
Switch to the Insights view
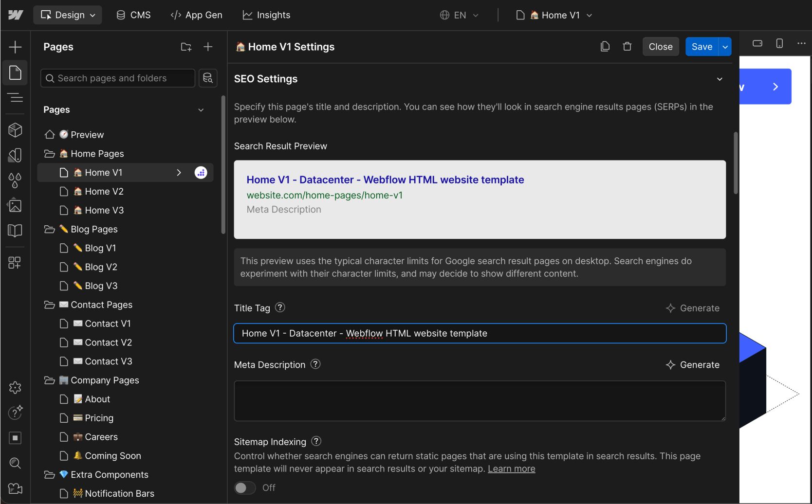pos(266,15)
